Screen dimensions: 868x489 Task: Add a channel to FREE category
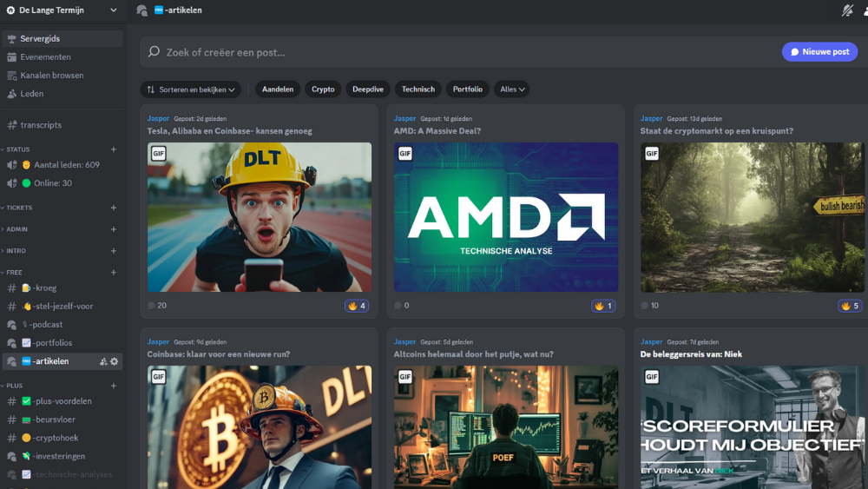114,273
